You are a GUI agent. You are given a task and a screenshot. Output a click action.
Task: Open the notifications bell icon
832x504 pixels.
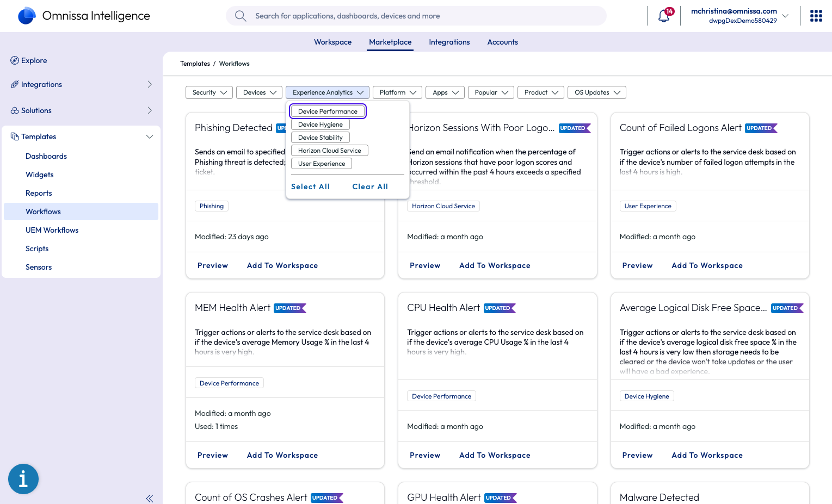pyautogui.click(x=663, y=16)
